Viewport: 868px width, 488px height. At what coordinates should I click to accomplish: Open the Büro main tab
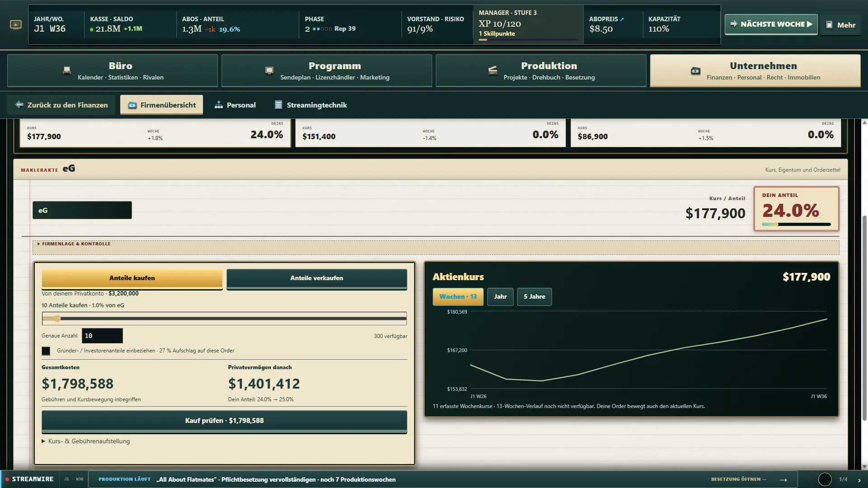click(113, 70)
